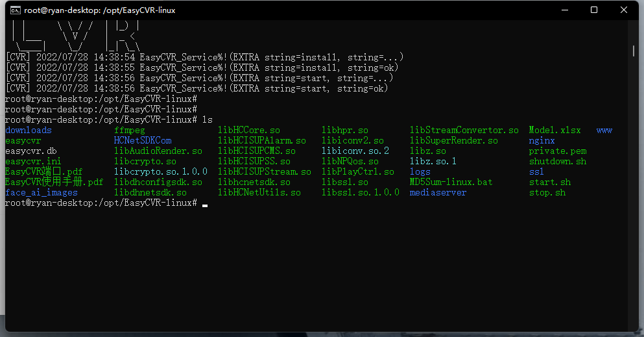Select the 'logs' directory name
The height and width of the screenshot is (337, 644).
(x=420, y=172)
